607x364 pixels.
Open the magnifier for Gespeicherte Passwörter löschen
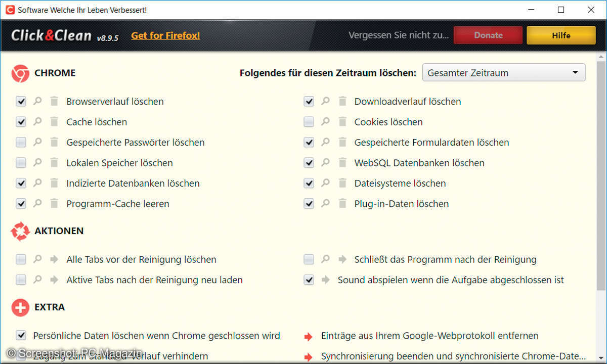tap(37, 142)
